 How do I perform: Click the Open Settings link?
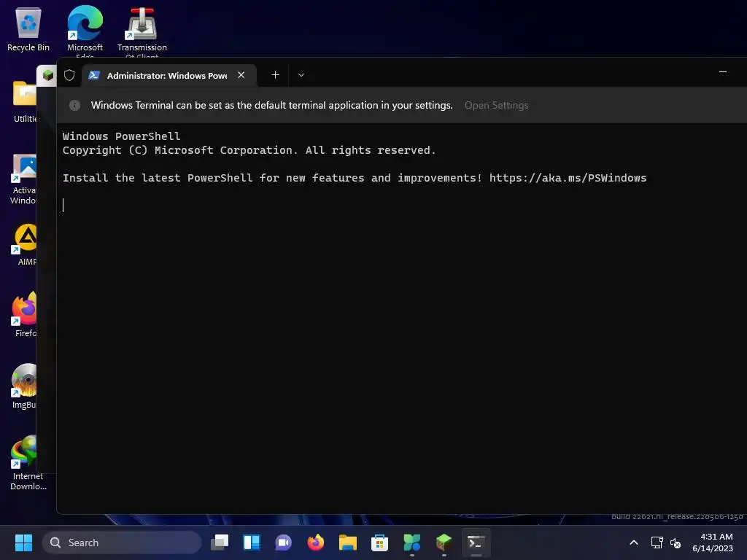496,105
